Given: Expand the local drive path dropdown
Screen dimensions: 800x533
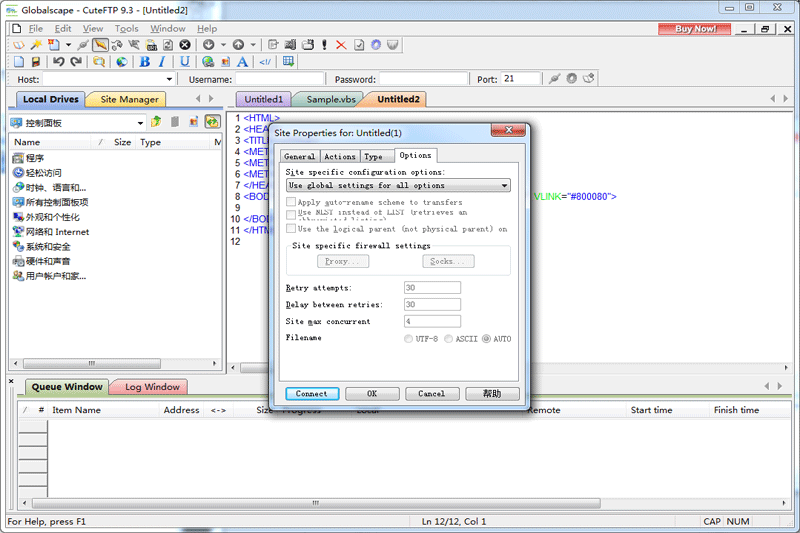Looking at the screenshot, I should coord(139,122).
